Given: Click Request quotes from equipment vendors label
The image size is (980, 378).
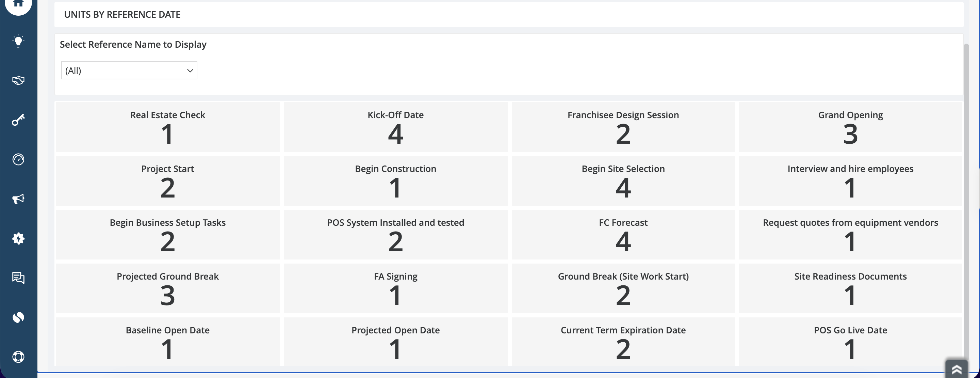Looking at the screenshot, I should (x=850, y=222).
